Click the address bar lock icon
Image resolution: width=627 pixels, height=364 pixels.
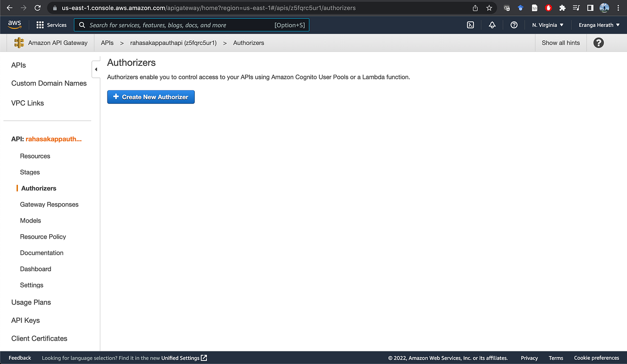click(x=55, y=8)
